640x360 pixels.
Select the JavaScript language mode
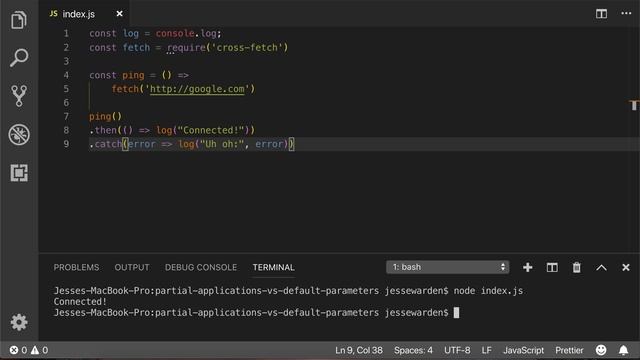(523, 350)
